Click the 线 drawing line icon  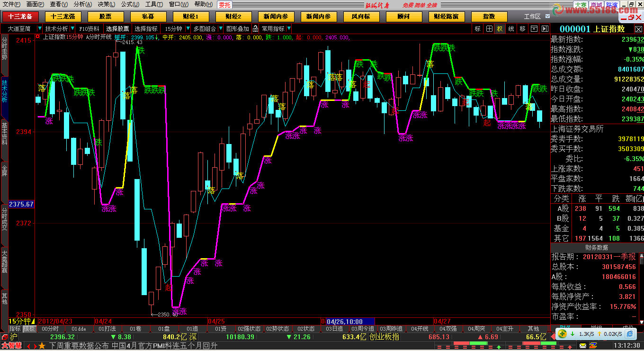pyautogui.click(x=511, y=28)
